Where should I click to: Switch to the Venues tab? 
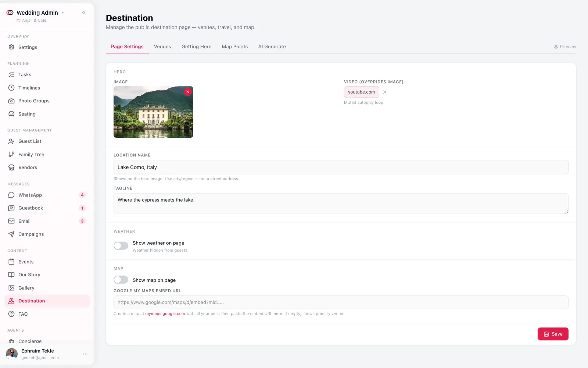162,47
